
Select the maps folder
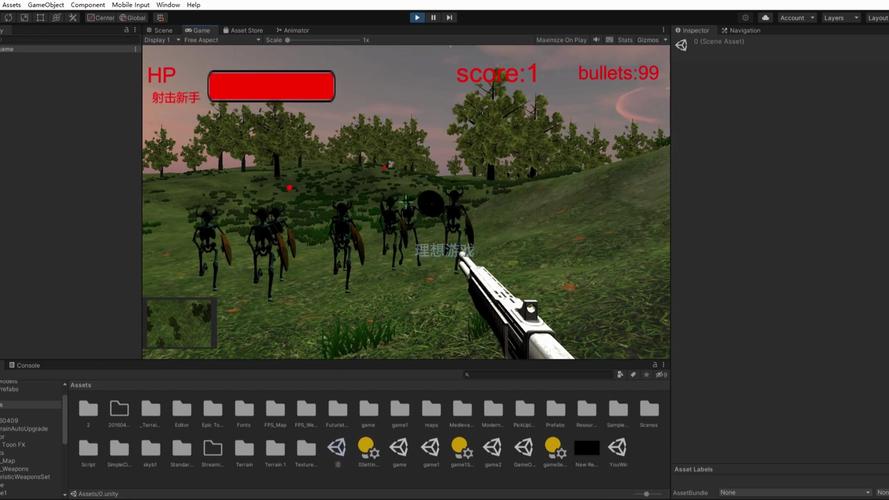pyautogui.click(x=431, y=413)
